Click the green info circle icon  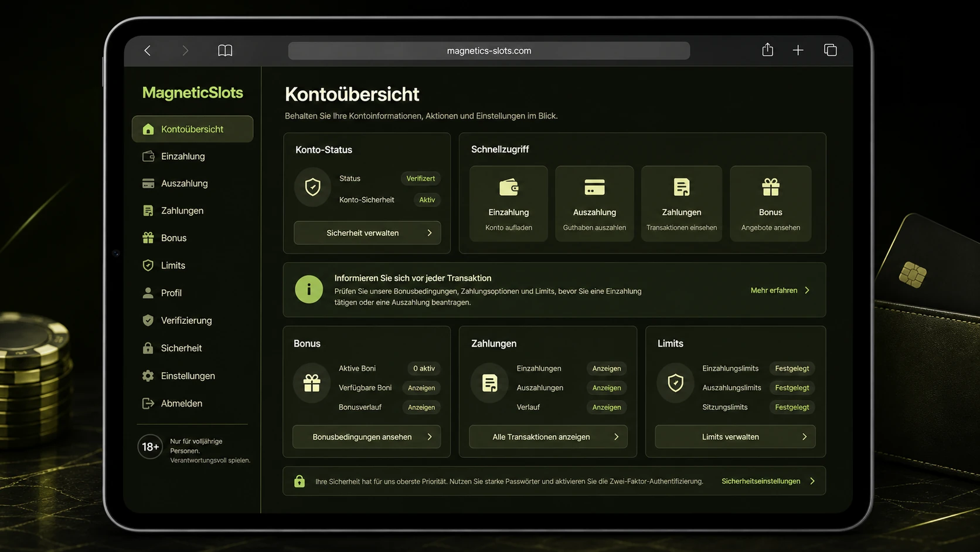coord(309,289)
